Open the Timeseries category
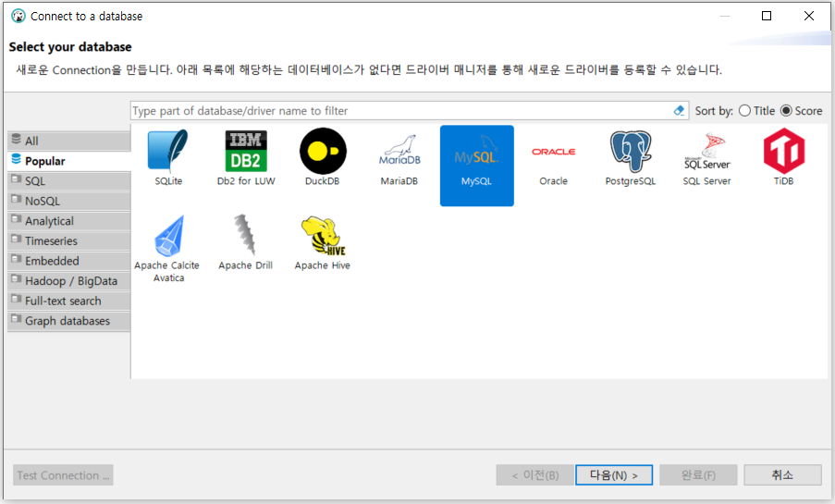 pos(68,240)
